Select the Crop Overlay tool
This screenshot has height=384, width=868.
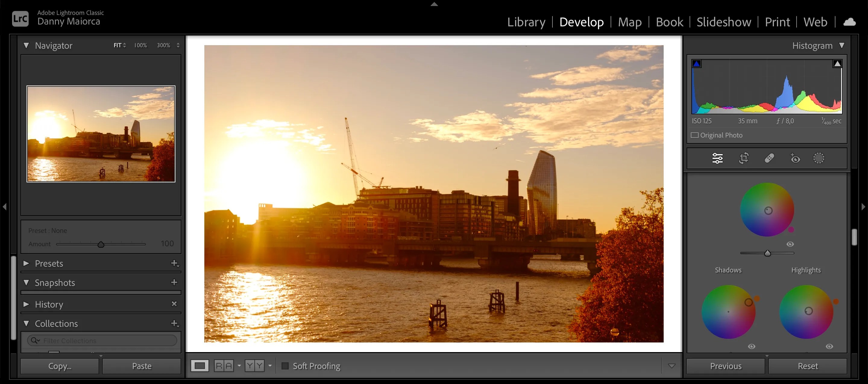tap(744, 158)
